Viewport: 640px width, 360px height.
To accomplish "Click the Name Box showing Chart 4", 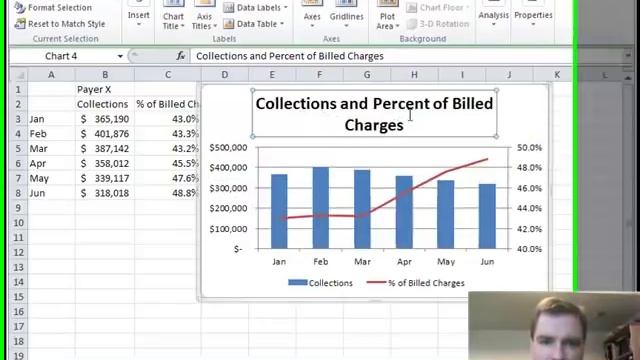I will pyautogui.click(x=61, y=56).
